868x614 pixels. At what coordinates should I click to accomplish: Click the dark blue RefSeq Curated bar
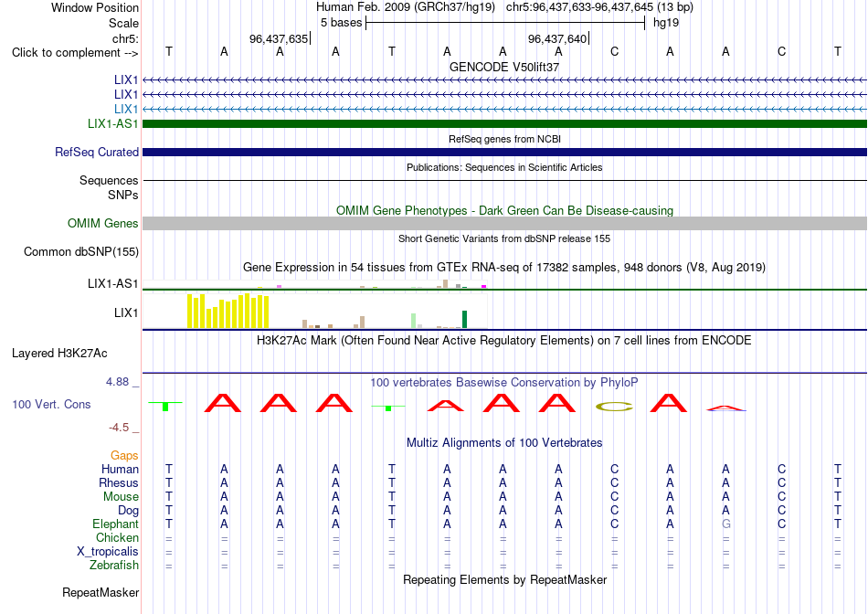505,152
